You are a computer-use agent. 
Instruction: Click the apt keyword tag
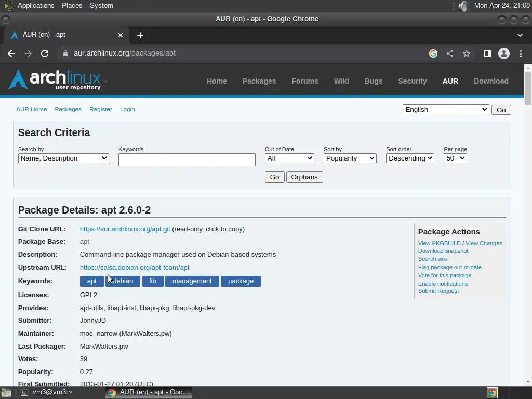click(91, 281)
